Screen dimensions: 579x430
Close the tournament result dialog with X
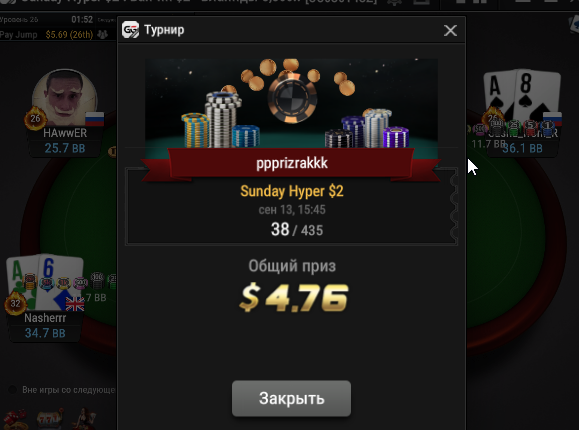(x=450, y=30)
